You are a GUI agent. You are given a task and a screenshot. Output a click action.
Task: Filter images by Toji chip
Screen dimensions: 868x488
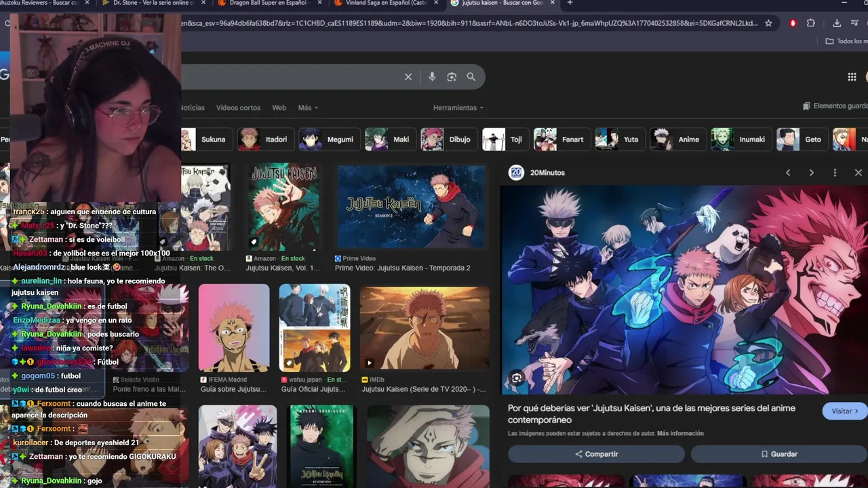(x=505, y=140)
